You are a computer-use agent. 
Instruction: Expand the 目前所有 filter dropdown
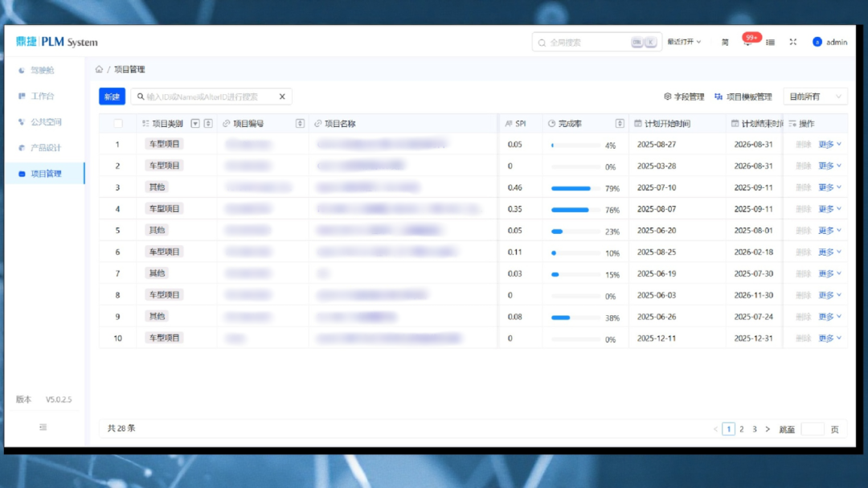[815, 96]
